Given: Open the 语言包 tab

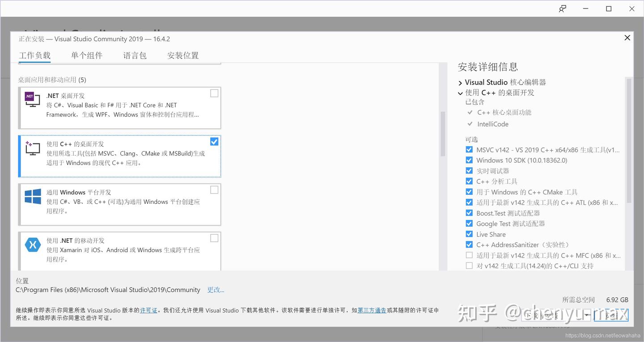Looking at the screenshot, I should pyautogui.click(x=135, y=55).
